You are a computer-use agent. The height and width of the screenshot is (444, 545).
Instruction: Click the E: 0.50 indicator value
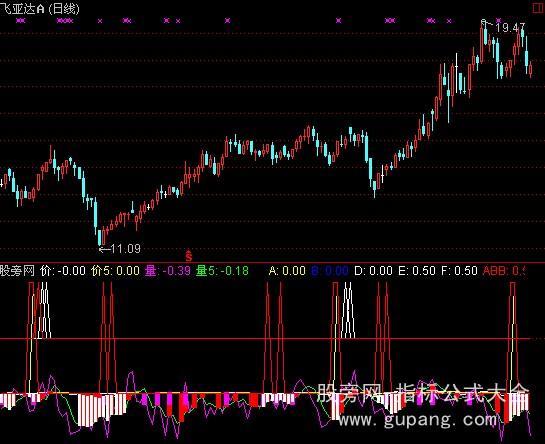(416, 271)
